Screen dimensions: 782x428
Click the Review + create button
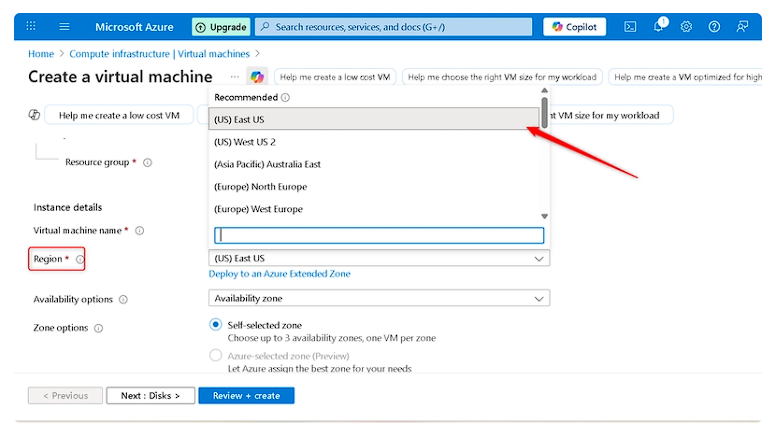pos(246,396)
